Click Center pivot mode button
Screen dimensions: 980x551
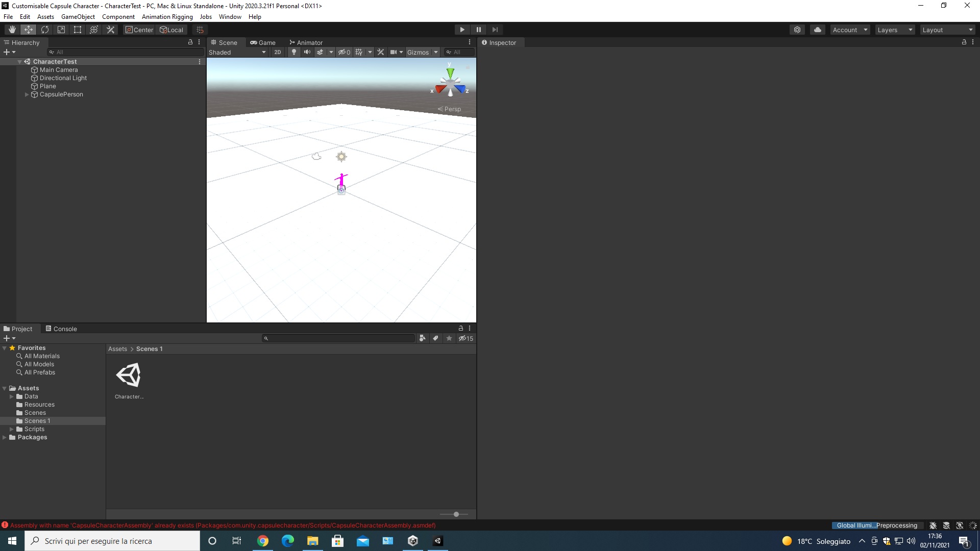point(139,30)
